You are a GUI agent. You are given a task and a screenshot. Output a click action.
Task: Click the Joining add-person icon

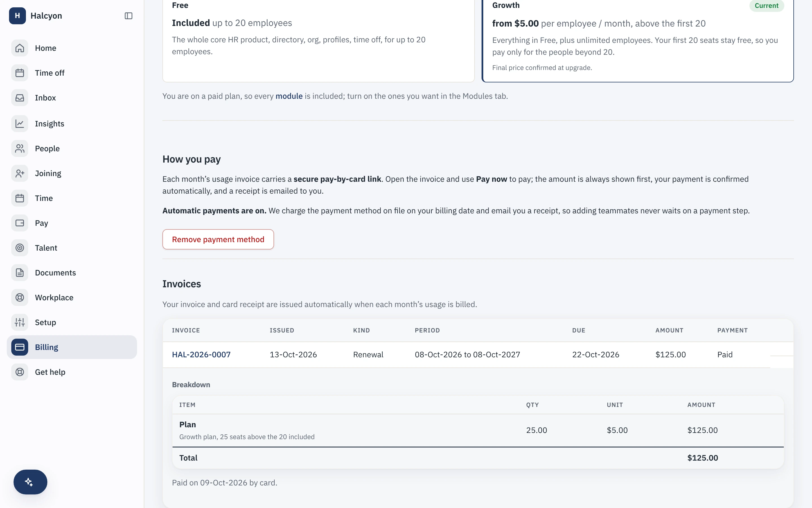20,173
